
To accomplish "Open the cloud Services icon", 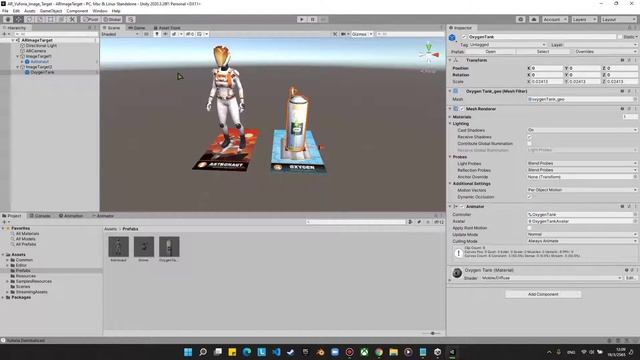I will [x=534, y=19].
